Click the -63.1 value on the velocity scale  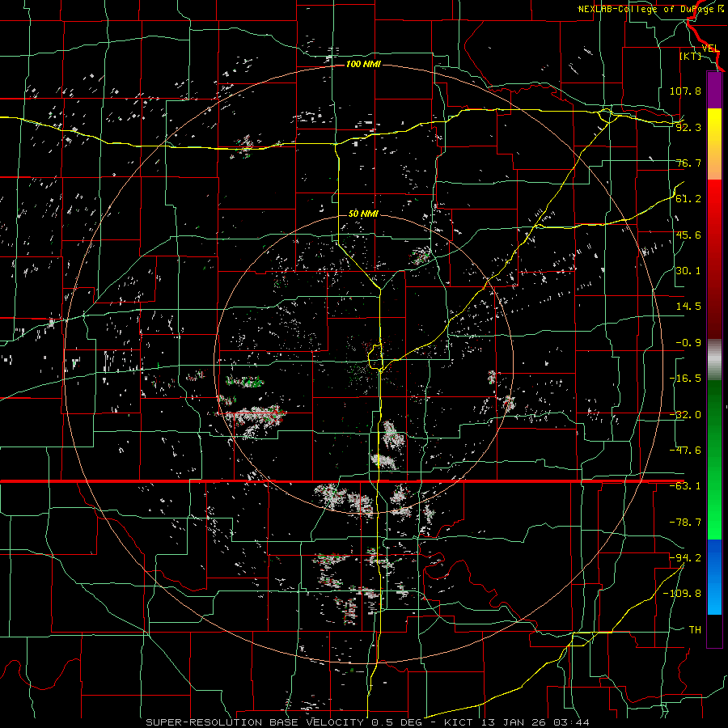click(x=685, y=486)
